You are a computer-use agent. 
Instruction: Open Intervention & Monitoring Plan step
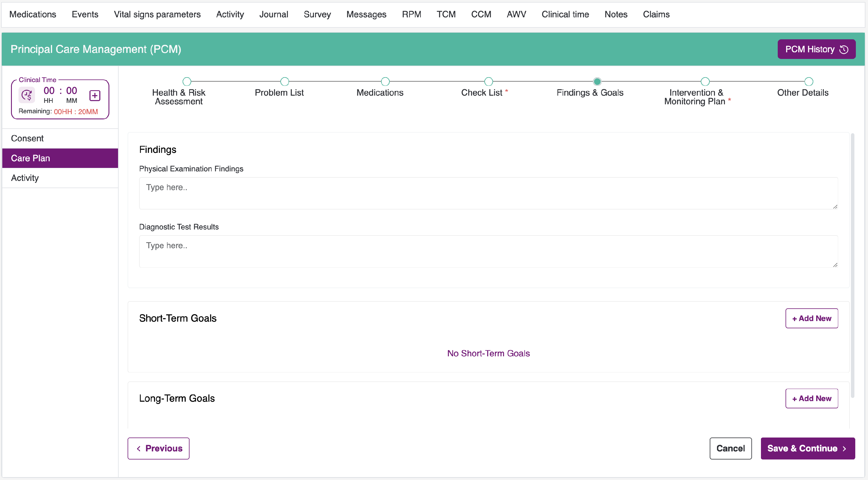pos(705,81)
